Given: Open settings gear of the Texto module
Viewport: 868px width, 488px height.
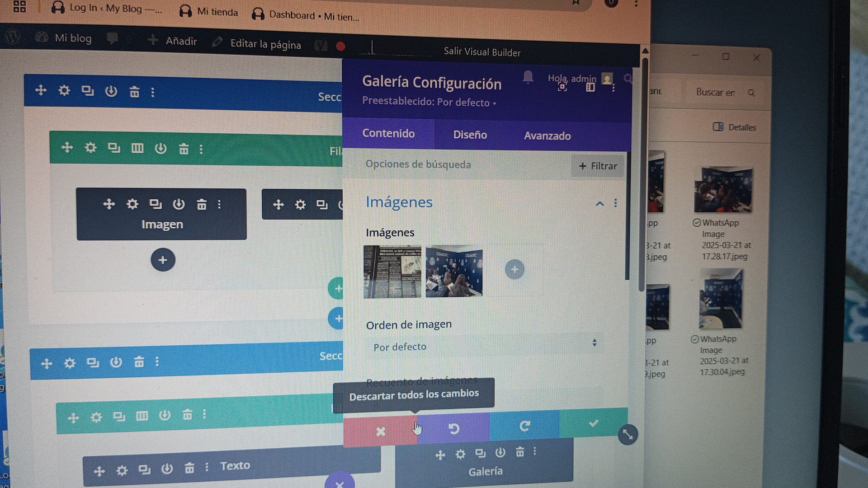Looking at the screenshot, I should [x=122, y=471].
